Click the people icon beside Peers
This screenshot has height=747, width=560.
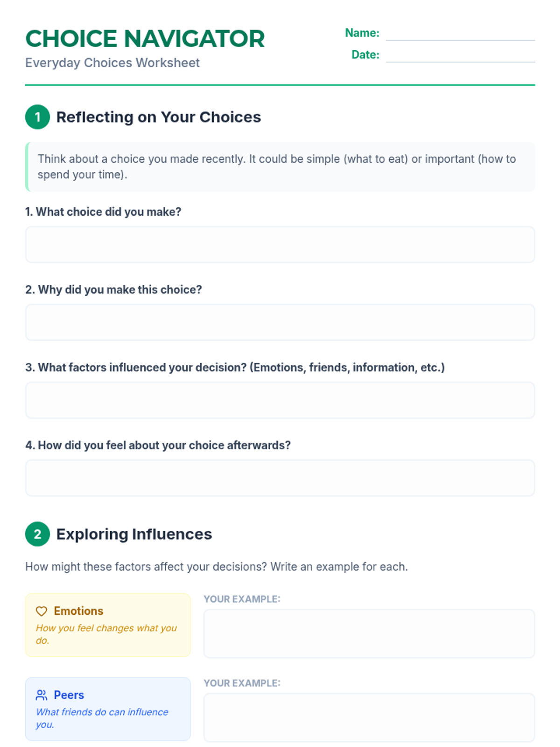[x=42, y=695]
